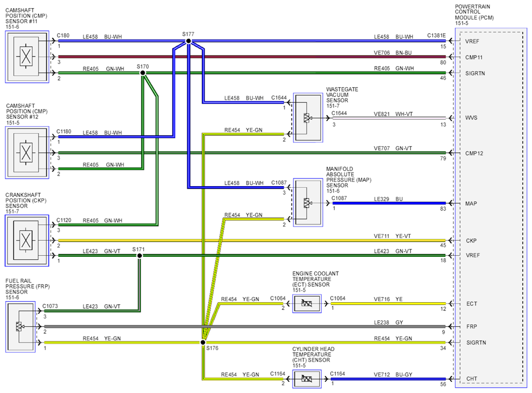532x393 pixels.
Task: Click PCM pin number 80
Action: (443, 62)
